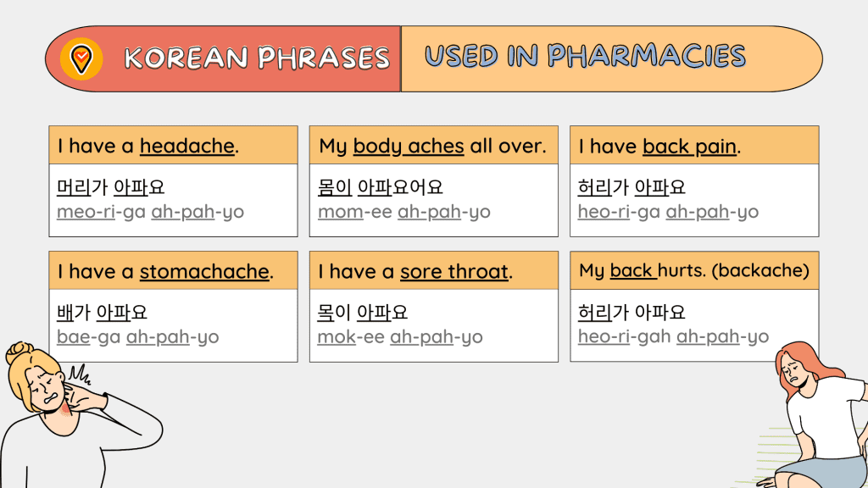The image size is (868, 488).
Task: Select the "USED IN PHARMACIES" title text
Action: (585, 57)
